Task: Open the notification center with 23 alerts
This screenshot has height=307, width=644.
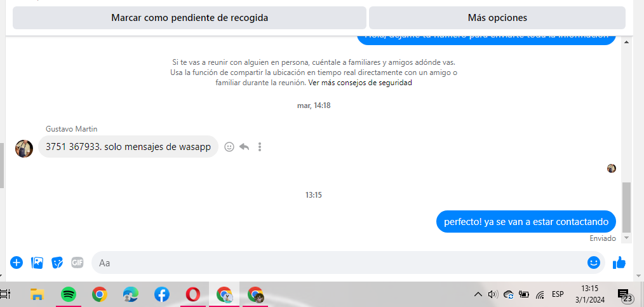Action: click(625, 295)
